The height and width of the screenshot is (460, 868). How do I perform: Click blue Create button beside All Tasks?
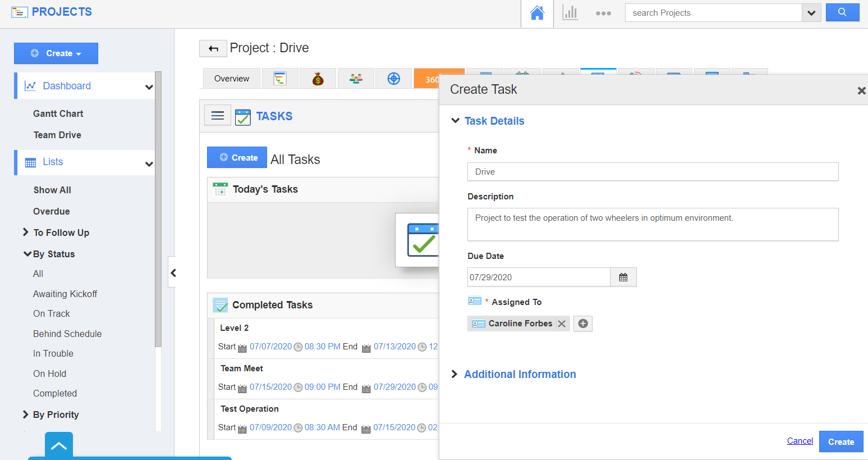point(237,157)
